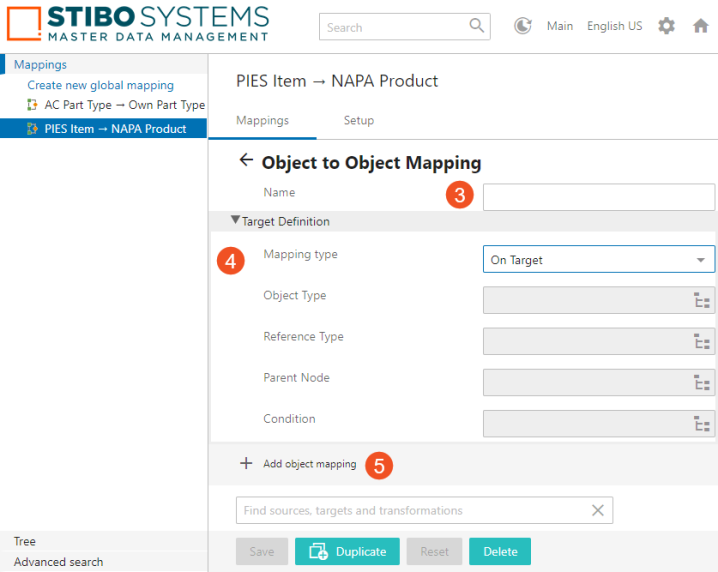This screenshot has height=572, width=718.
Task: Click the PIES Item → NAPA Product heading
Action: pyautogui.click(x=337, y=81)
